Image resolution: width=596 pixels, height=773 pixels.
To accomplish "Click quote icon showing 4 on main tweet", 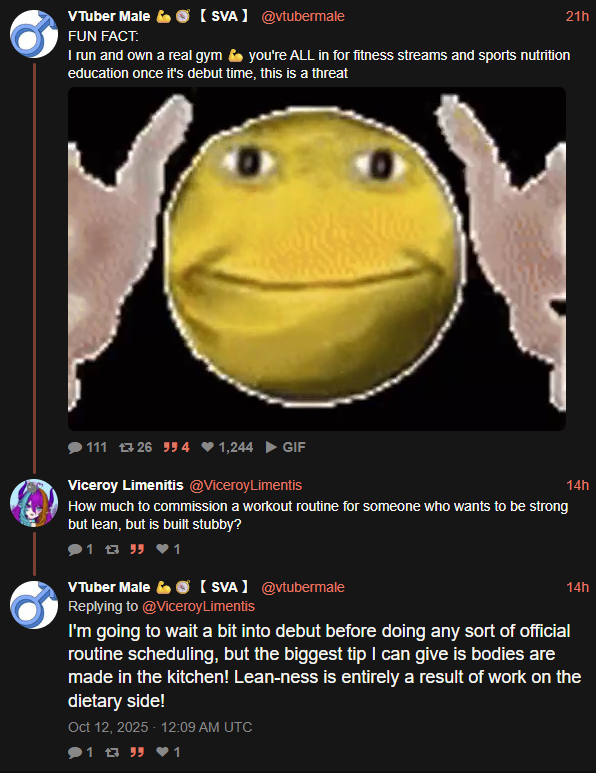I will (x=170, y=447).
